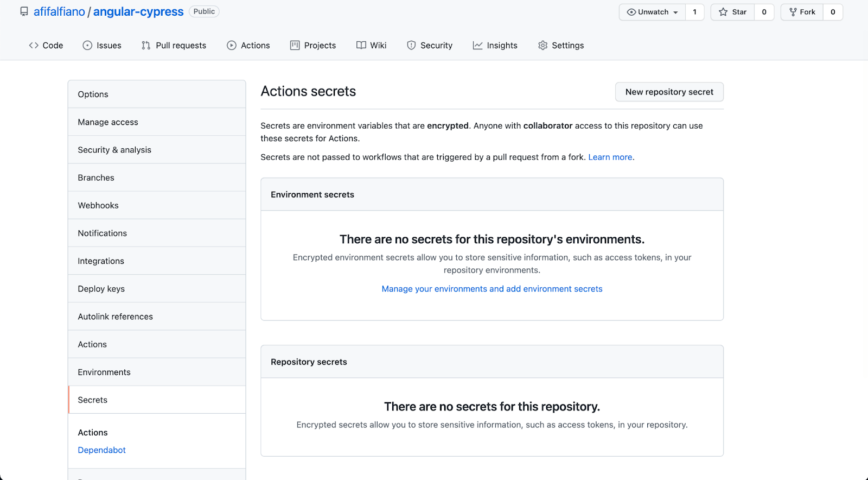Open Manage access in the sidebar
The image size is (868, 480).
(157, 122)
